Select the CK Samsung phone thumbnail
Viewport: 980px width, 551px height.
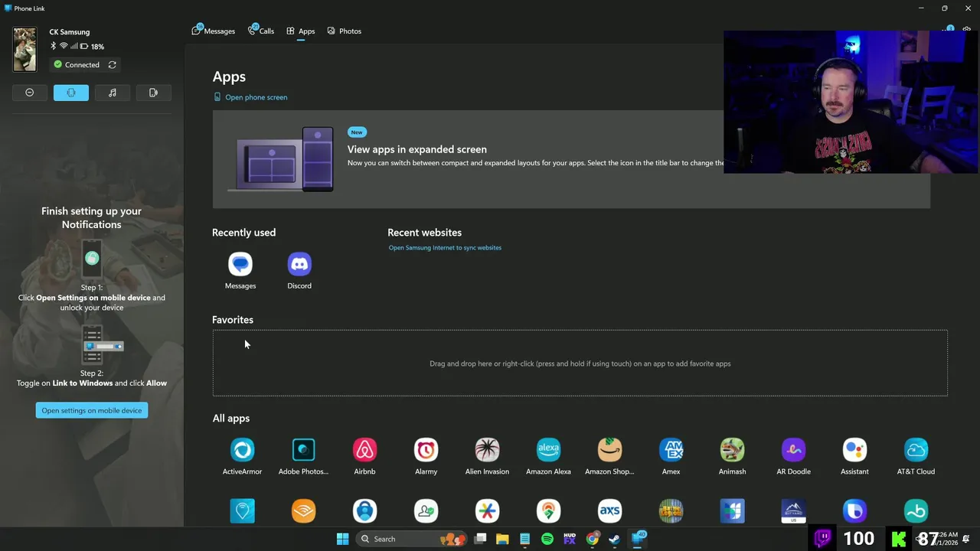24,50
